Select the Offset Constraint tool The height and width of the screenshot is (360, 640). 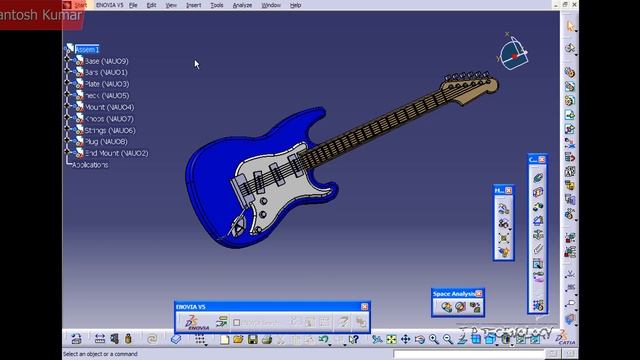pyautogui.click(x=538, y=207)
